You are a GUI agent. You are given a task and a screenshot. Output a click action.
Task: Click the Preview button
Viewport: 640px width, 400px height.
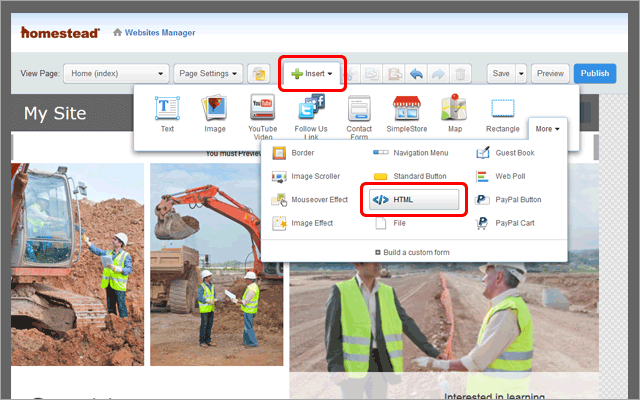[550, 74]
